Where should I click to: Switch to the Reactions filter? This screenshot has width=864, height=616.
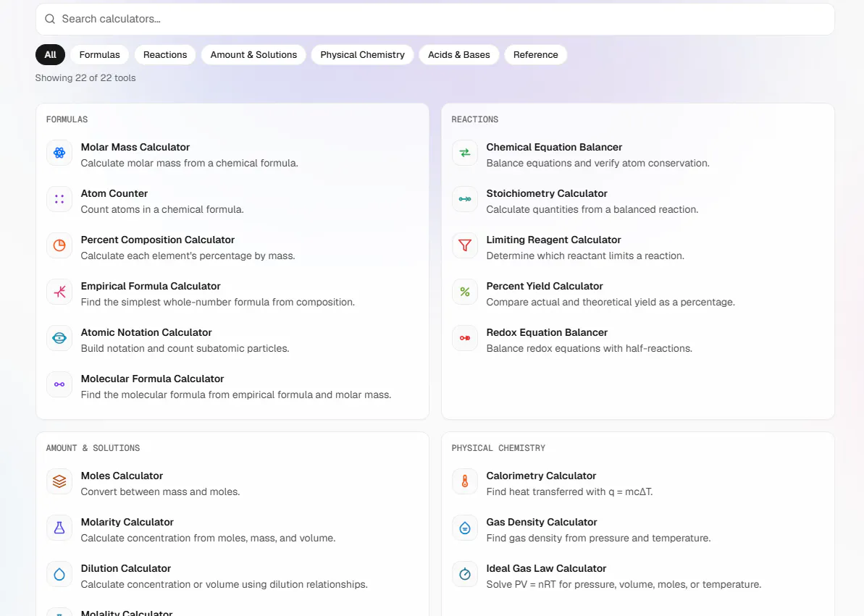(x=165, y=54)
